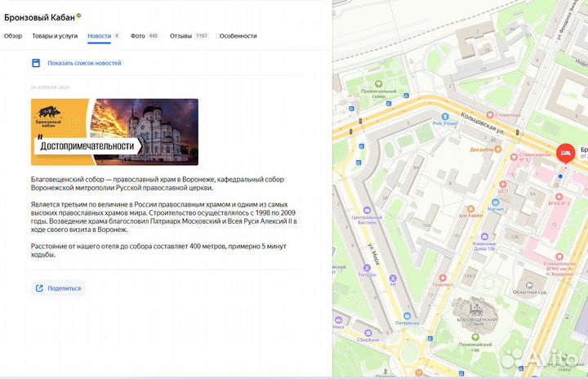Select the Гемотест medical marker
588x379 pixels.
[x=443, y=278]
